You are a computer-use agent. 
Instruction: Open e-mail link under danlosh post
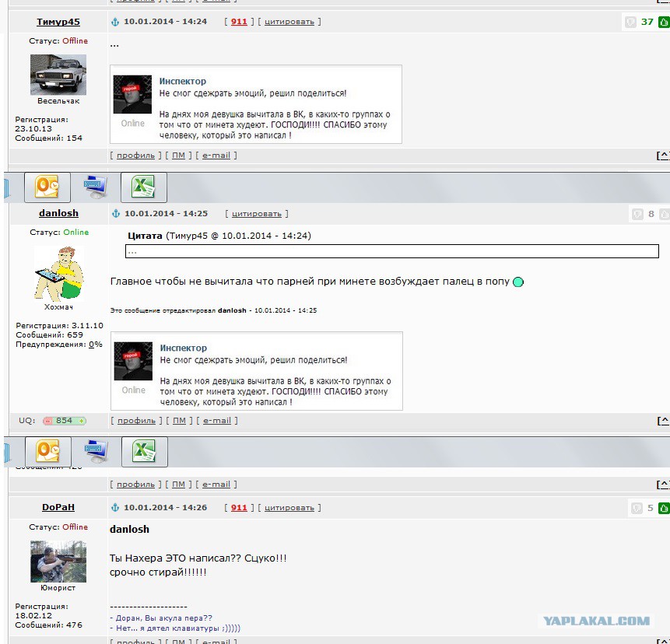pyautogui.click(x=217, y=421)
